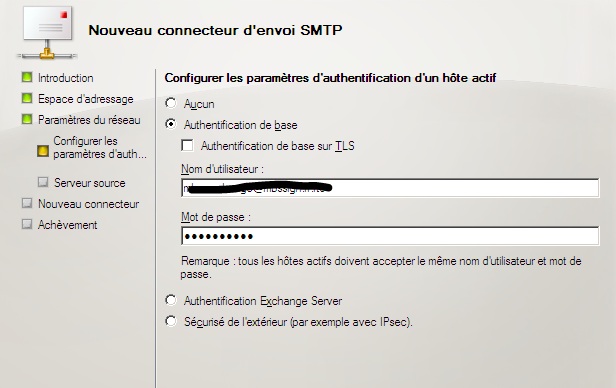Select Authentification Exchange Server radio option

click(x=171, y=300)
